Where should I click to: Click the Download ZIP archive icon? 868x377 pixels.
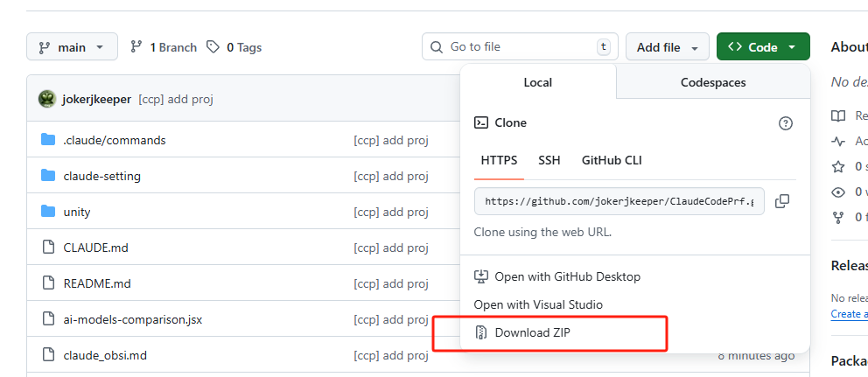480,332
